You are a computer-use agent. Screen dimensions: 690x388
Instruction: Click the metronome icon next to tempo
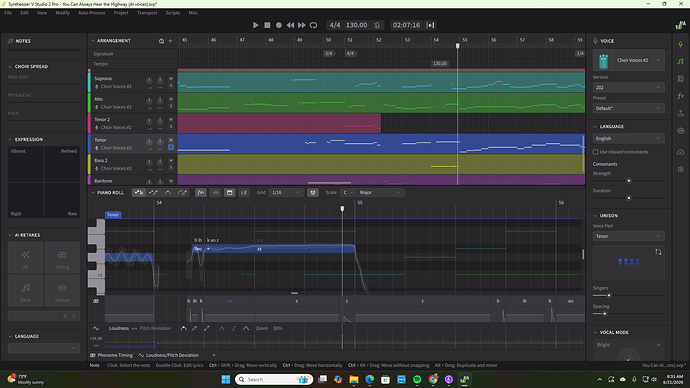(377, 25)
